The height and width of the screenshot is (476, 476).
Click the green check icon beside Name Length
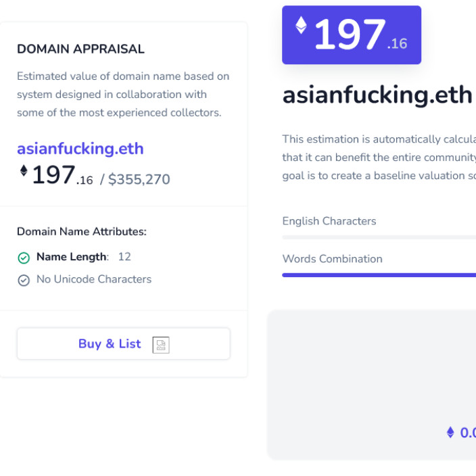pyautogui.click(x=24, y=258)
